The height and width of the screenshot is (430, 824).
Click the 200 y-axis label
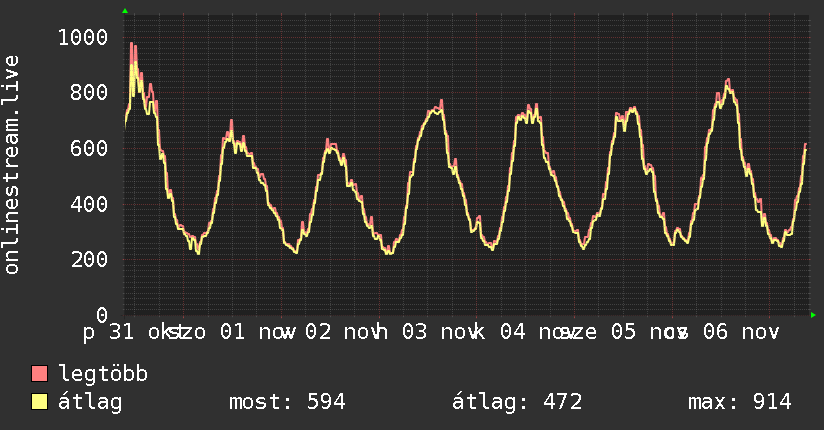coord(88,259)
